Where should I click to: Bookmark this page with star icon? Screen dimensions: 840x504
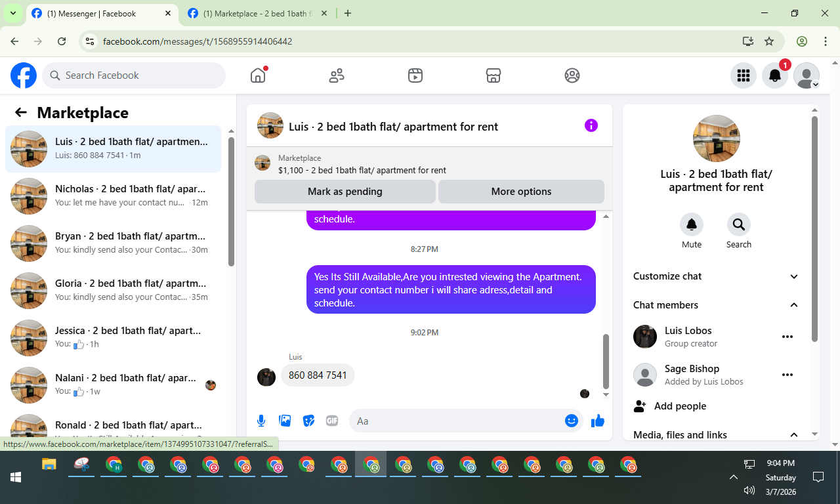(x=769, y=41)
